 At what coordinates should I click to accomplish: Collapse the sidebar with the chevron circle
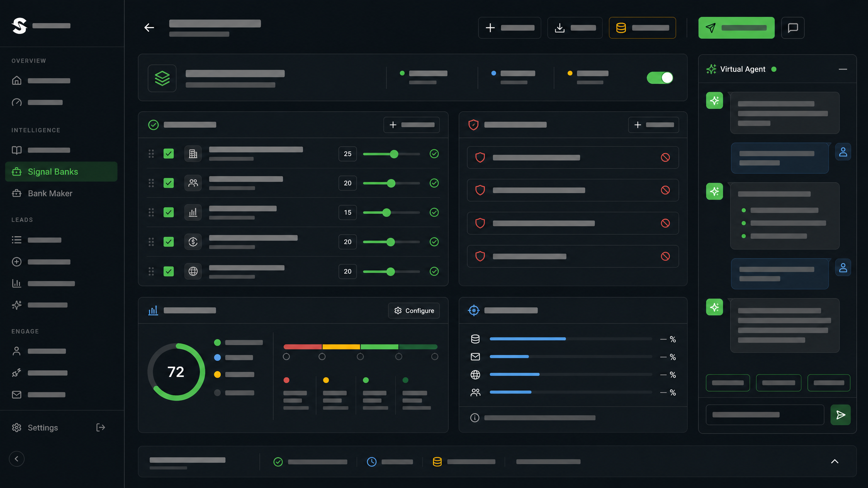(x=17, y=459)
